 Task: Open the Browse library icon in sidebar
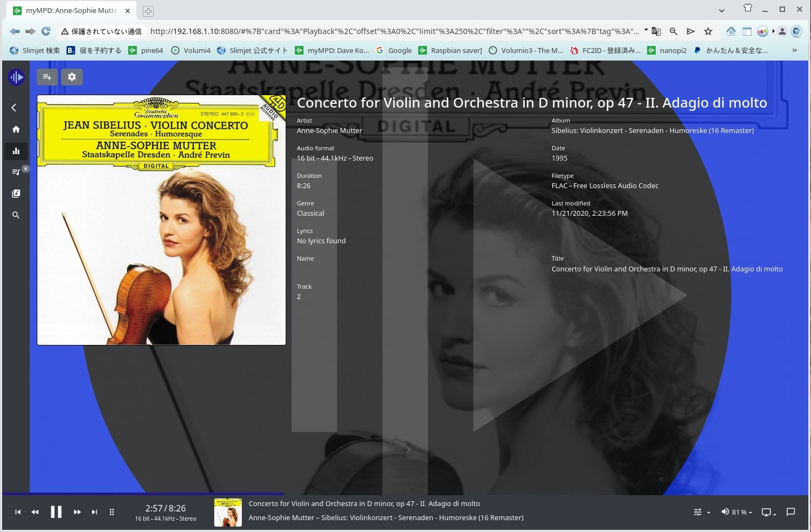click(x=16, y=194)
